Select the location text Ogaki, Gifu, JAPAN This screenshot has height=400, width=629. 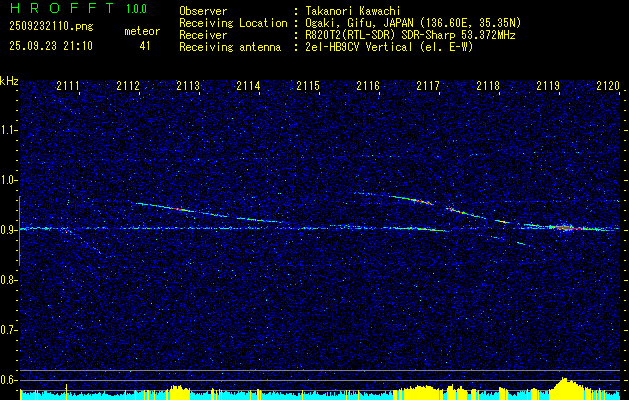359,23
